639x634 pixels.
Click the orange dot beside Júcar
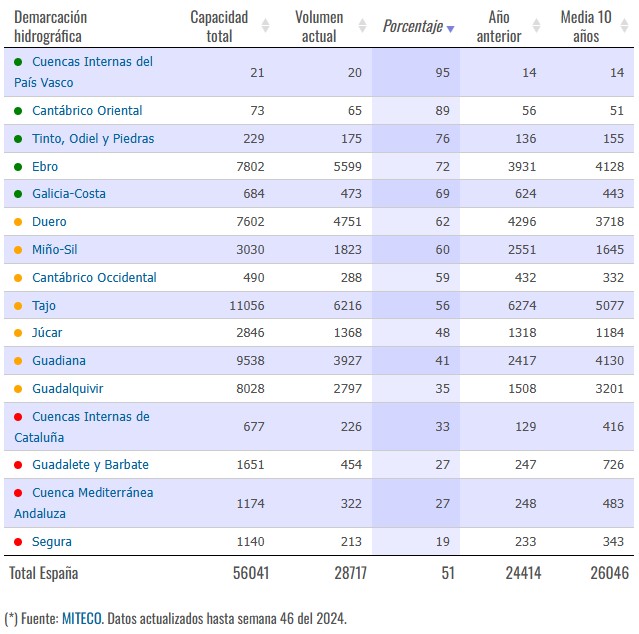coord(18,333)
